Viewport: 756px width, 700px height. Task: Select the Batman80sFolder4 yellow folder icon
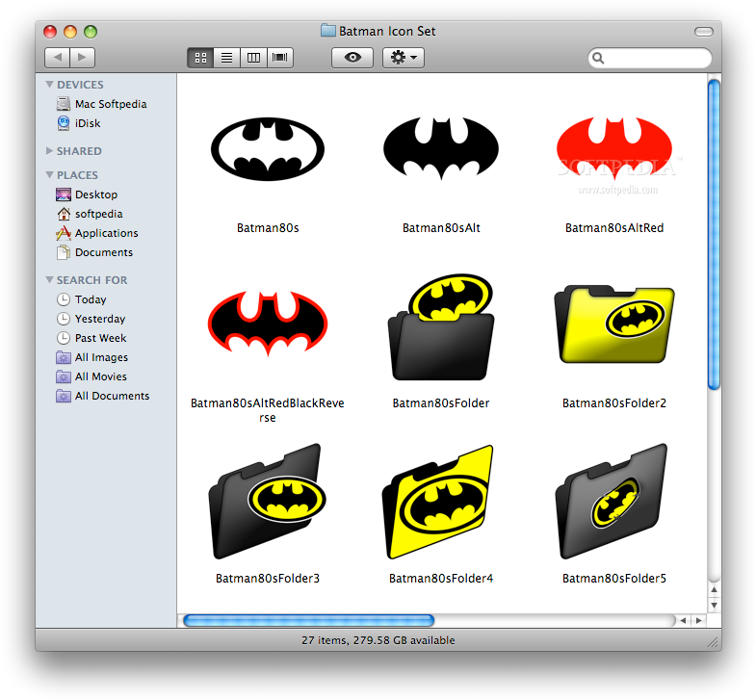click(x=439, y=502)
